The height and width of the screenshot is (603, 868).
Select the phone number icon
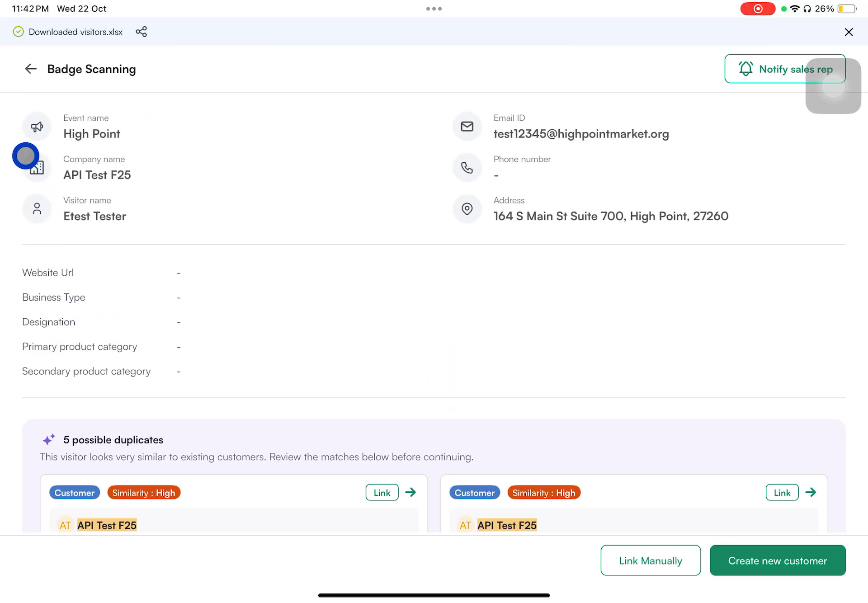pyautogui.click(x=467, y=168)
